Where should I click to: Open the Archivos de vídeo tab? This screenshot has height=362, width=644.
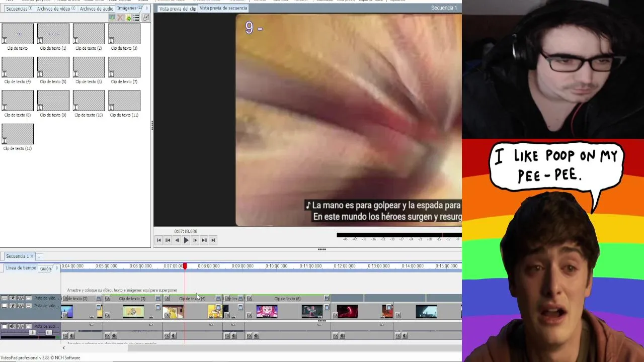56,9
